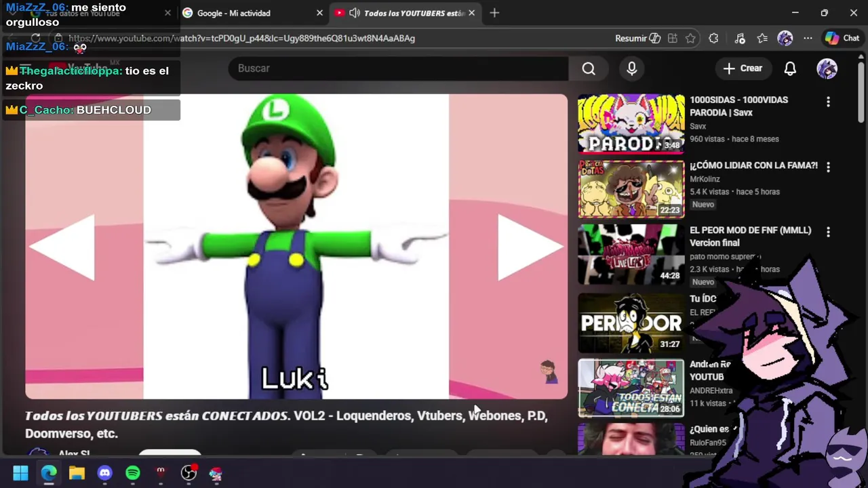Click the text 5.4 K vistas • hace 5 horas
The image size is (868, 488).
tap(735, 192)
